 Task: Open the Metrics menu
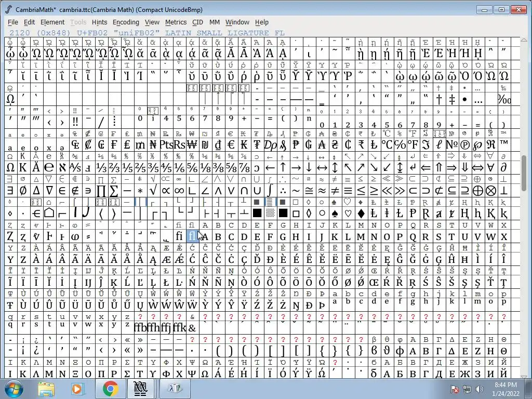pyautogui.click(x=176, y=22)
